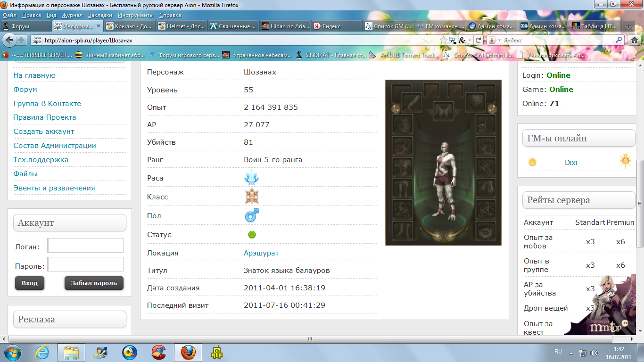The image size is (644, 362).
Task: Focus the Логин input field
Action: click(x=85, y=246)
